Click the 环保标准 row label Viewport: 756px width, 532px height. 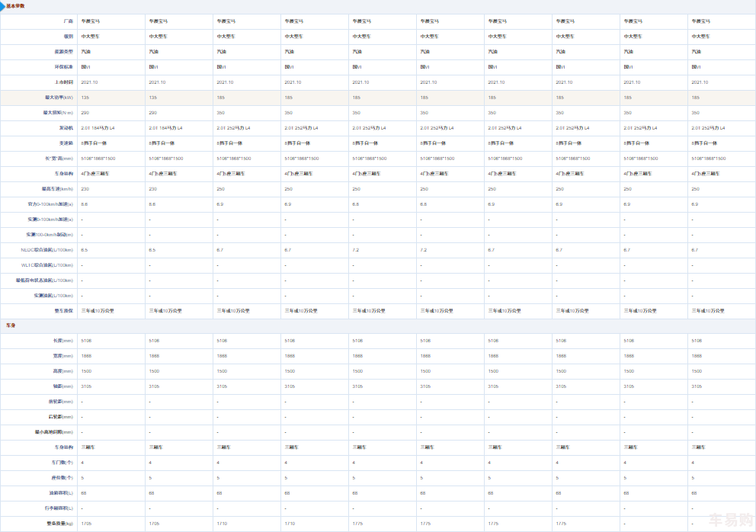[64, 67]
